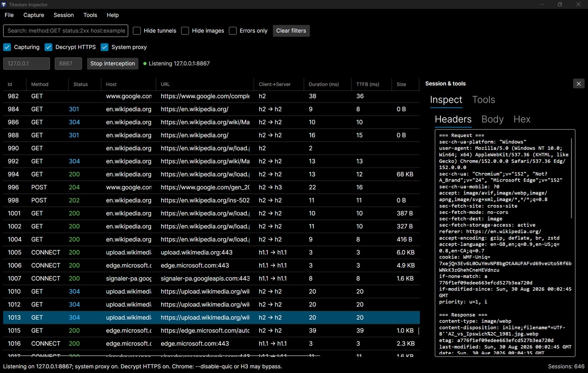Click the Listening 127.0.0.1:8867 status indicator
Screen dimensions: 588x373
pos(176,63)
